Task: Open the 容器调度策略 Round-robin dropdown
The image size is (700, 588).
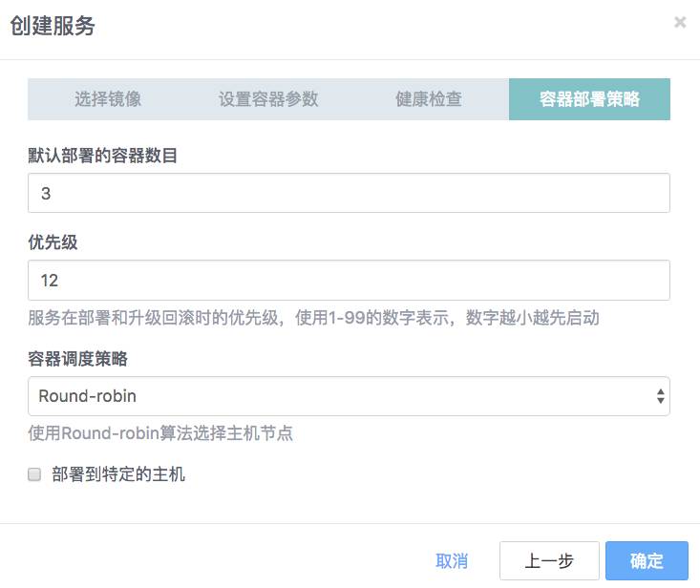Action: [x=349, y=396]
